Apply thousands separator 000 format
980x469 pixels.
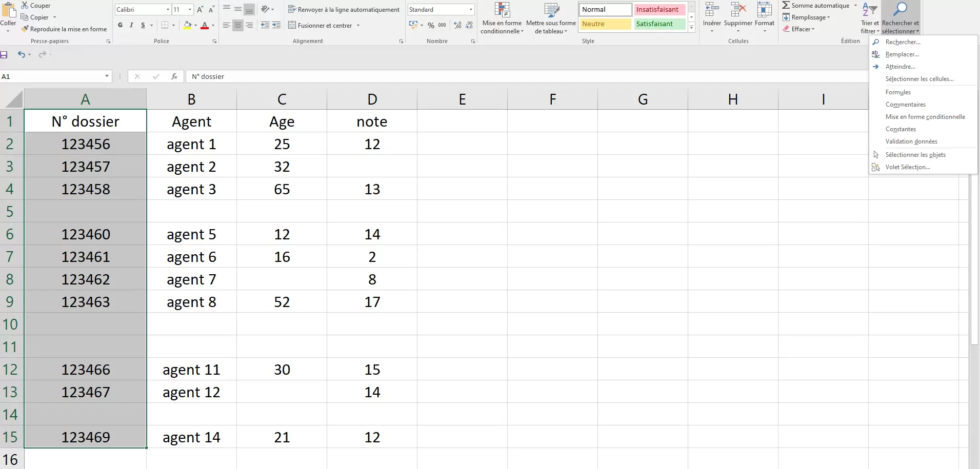click(x=442, y=25)
